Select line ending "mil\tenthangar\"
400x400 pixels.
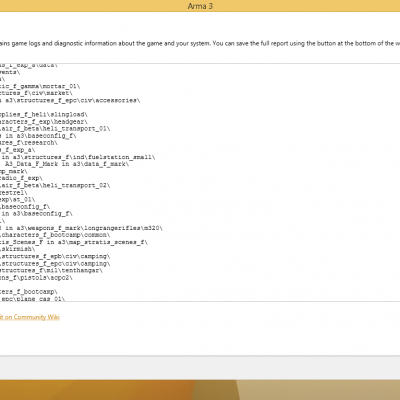click(x=51, y=270)
